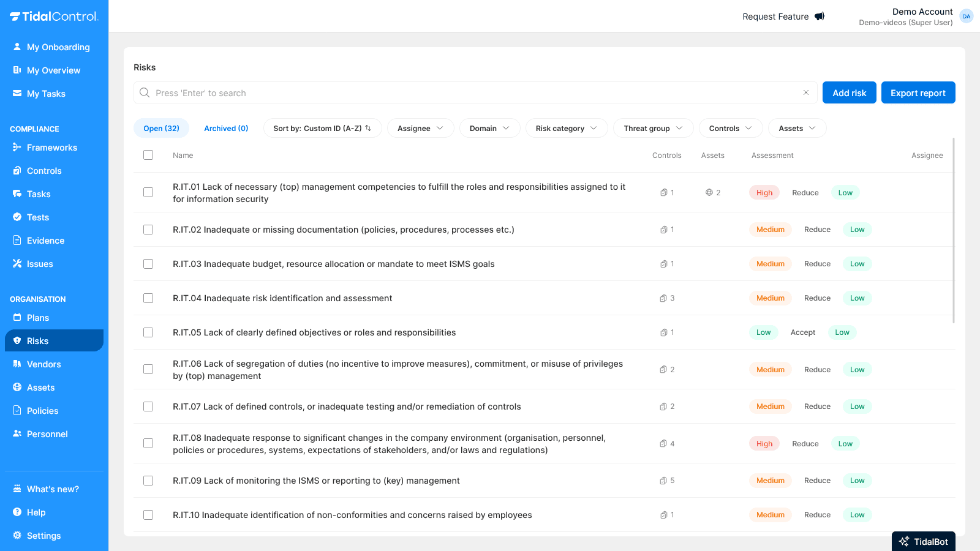Screen dimensions: 980x551
Task: Click the TidalControl logo
Action: [x=54, y=16]
